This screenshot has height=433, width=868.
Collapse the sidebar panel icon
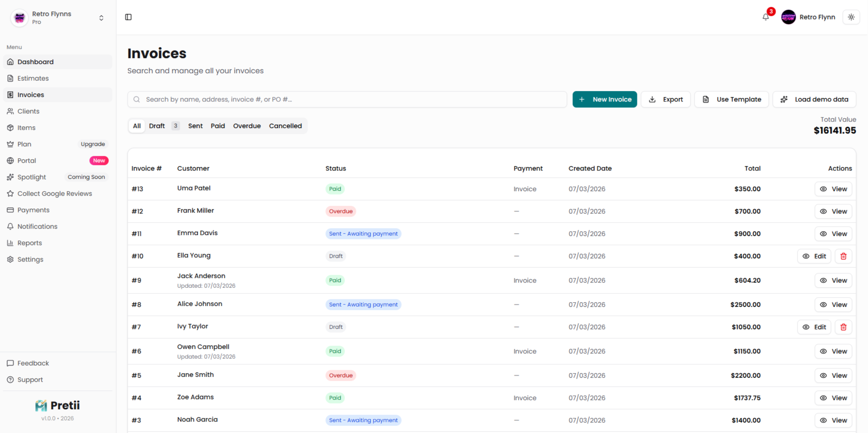[128, 17]
